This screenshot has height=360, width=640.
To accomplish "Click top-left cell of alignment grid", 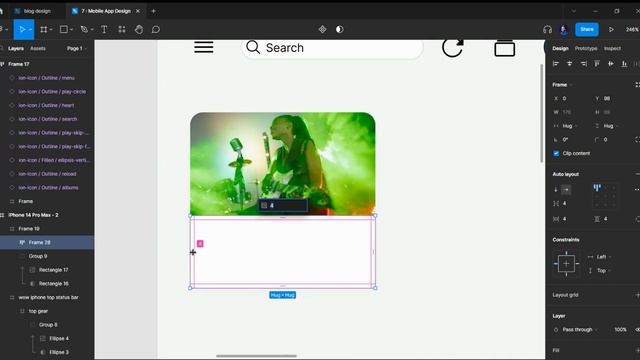I will 597,188.
